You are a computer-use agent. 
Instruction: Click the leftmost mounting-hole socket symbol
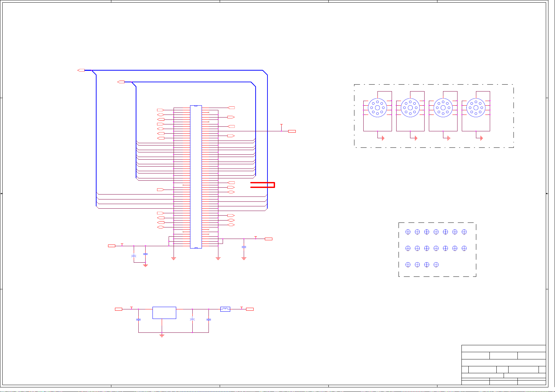point(377,108)
